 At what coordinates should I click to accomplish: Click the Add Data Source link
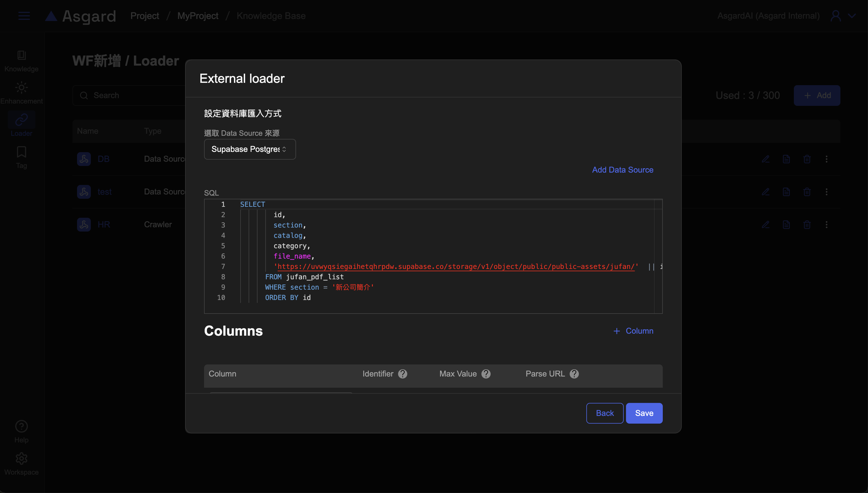(623, 170)
